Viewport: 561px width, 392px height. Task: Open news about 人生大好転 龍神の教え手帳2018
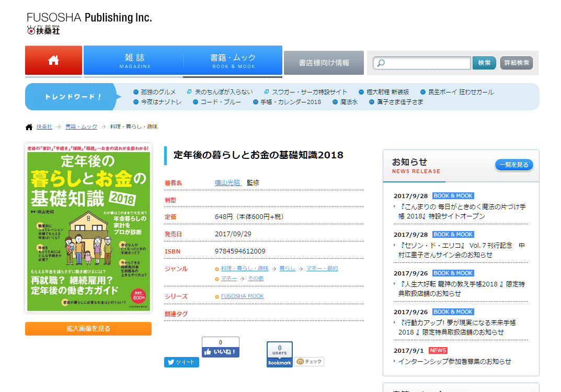(462, 289)
